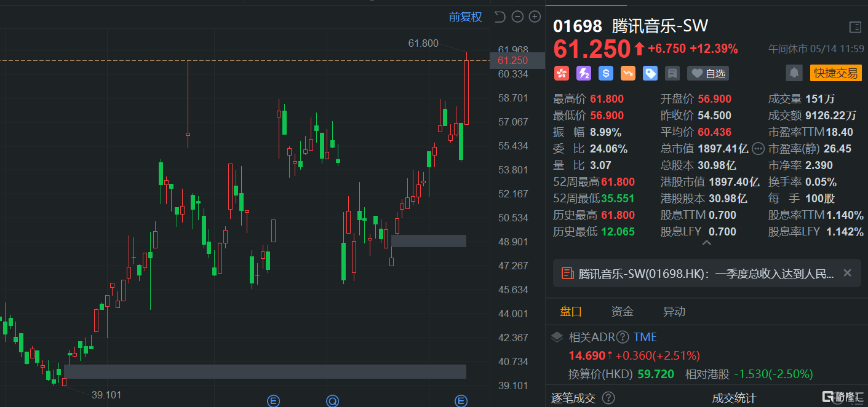Open the ADR help question mark icon
The image size is (868, 407).
tap(623, 337)
